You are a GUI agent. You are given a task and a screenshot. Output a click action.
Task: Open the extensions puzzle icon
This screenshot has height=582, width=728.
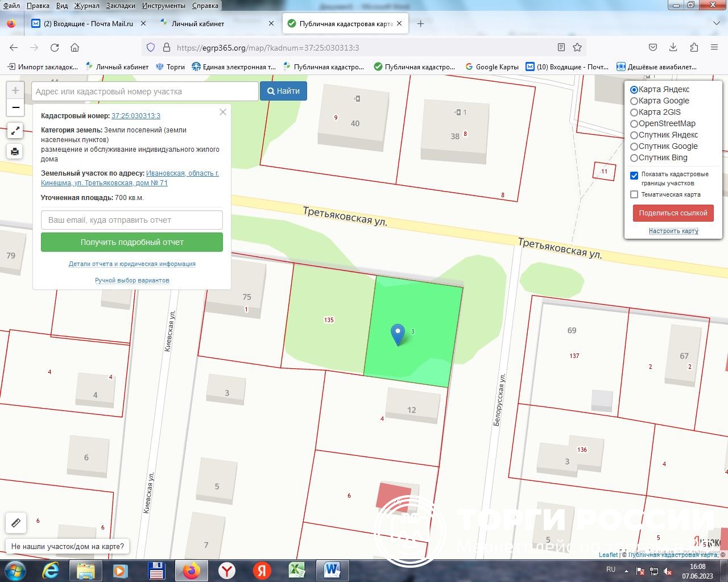tap(694, 47)
